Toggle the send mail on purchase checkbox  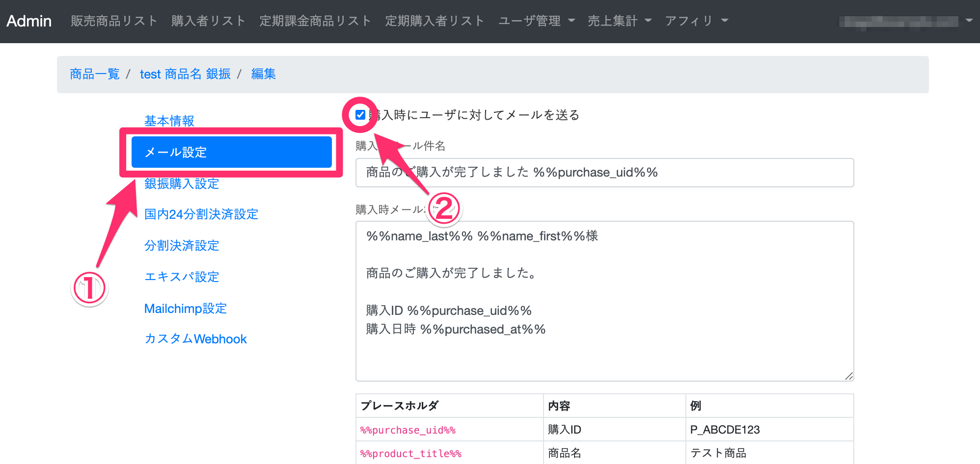coord(360,115)
